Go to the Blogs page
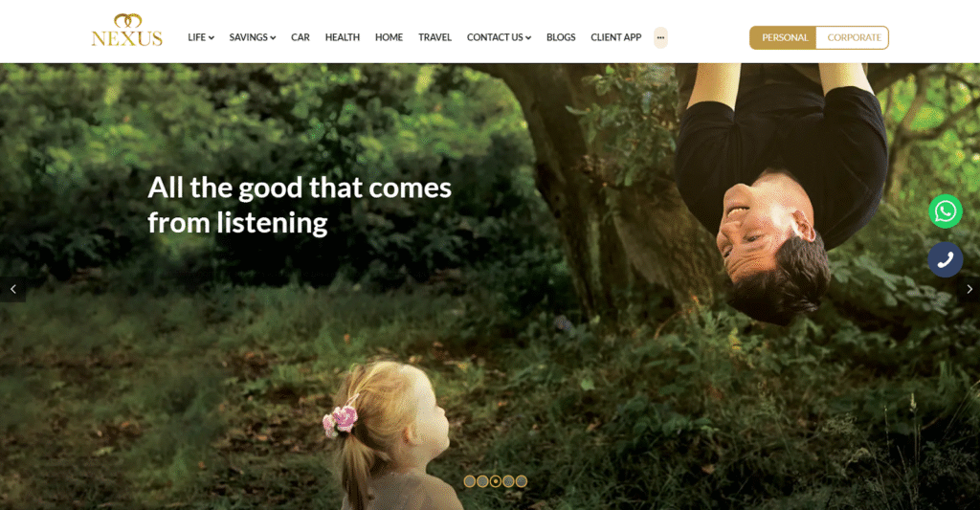Screen dimensions: 980x510 [x=561, y=37]
